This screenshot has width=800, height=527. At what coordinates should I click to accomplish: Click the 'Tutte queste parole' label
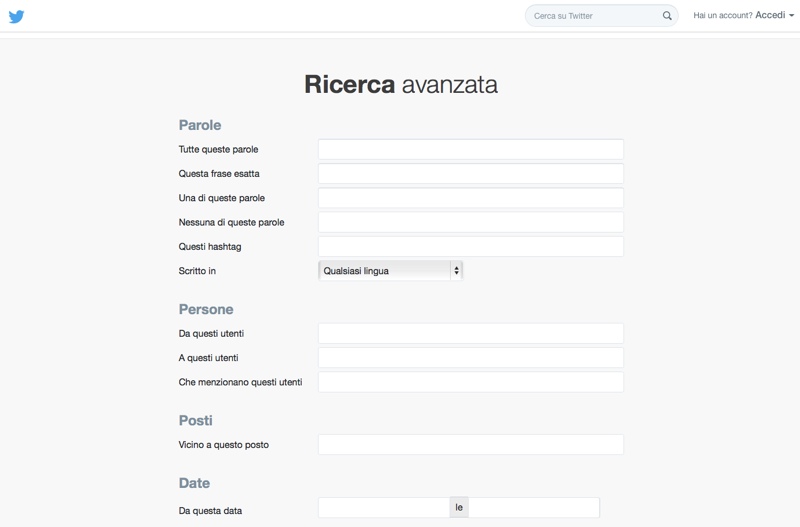(x=218, y=149)
